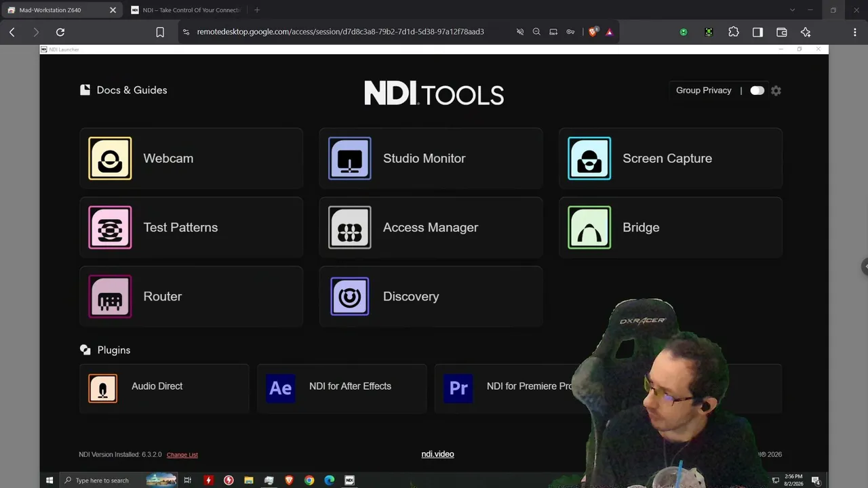
Task: Click the Docs & Guides document icon
Action: pos(85,90)
